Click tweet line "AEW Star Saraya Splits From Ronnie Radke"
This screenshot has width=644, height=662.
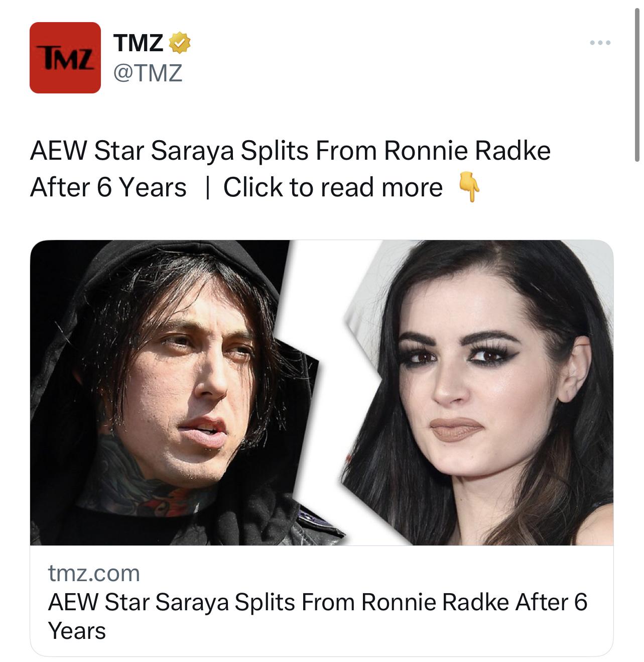[x=290, y=151]
